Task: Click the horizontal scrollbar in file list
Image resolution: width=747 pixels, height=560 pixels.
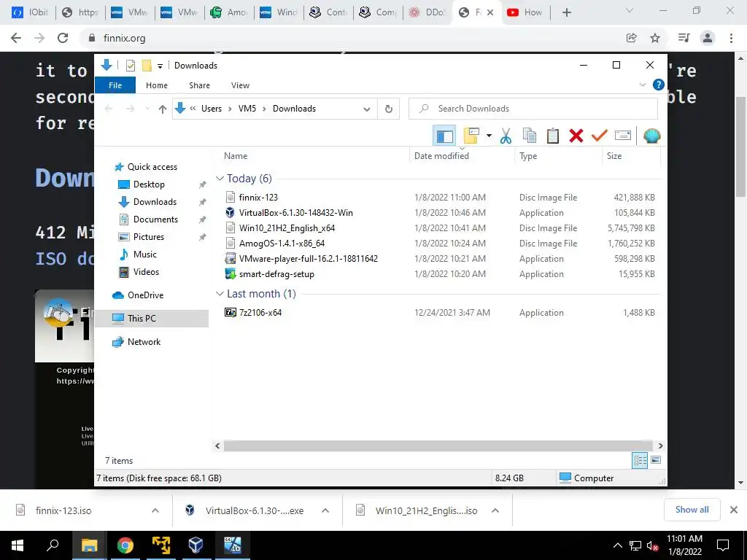Action: 438,446
